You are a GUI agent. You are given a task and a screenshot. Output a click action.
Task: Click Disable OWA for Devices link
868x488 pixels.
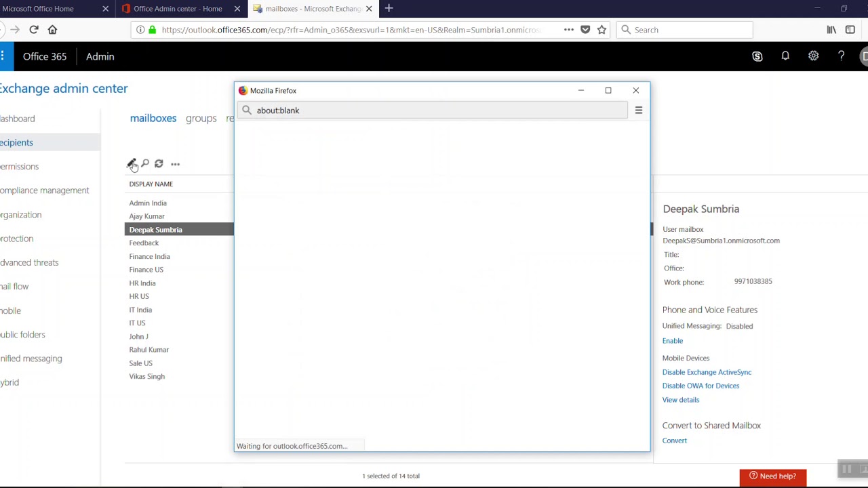click(701, 386)
